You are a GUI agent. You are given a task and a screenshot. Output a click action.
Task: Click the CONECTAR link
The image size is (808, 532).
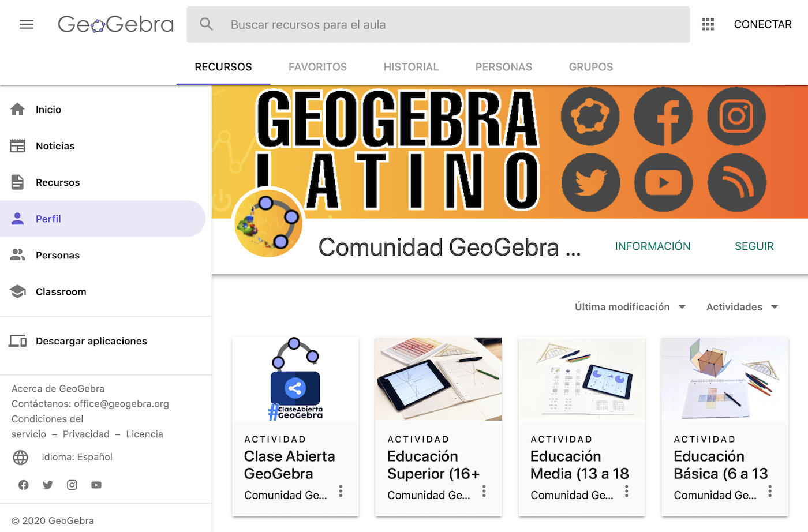762,24
